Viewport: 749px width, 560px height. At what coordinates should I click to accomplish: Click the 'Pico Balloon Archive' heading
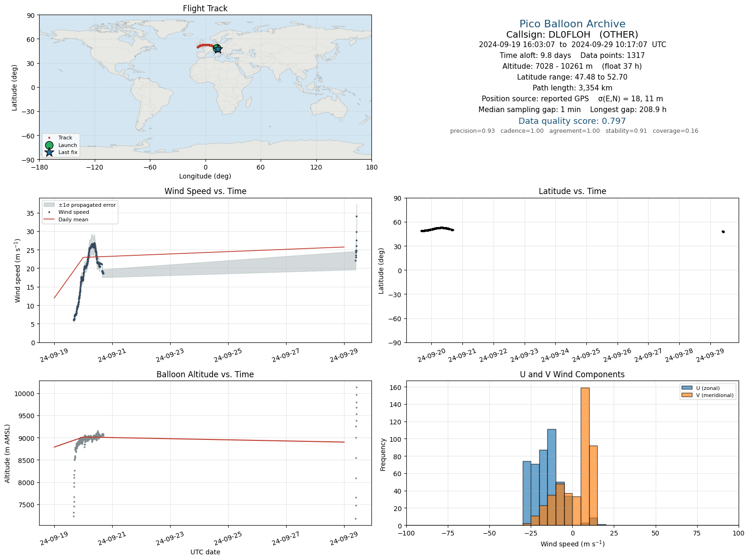coord(572,24)
